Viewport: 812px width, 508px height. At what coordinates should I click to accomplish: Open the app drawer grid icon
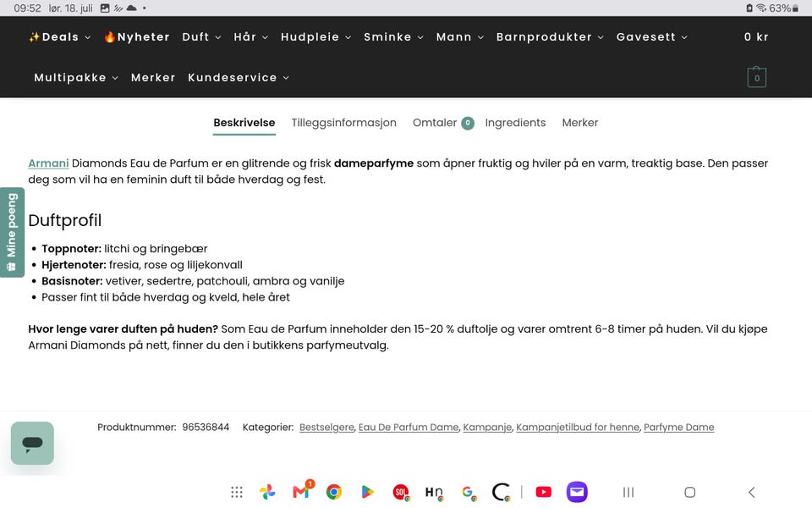(x=237, y=492)
